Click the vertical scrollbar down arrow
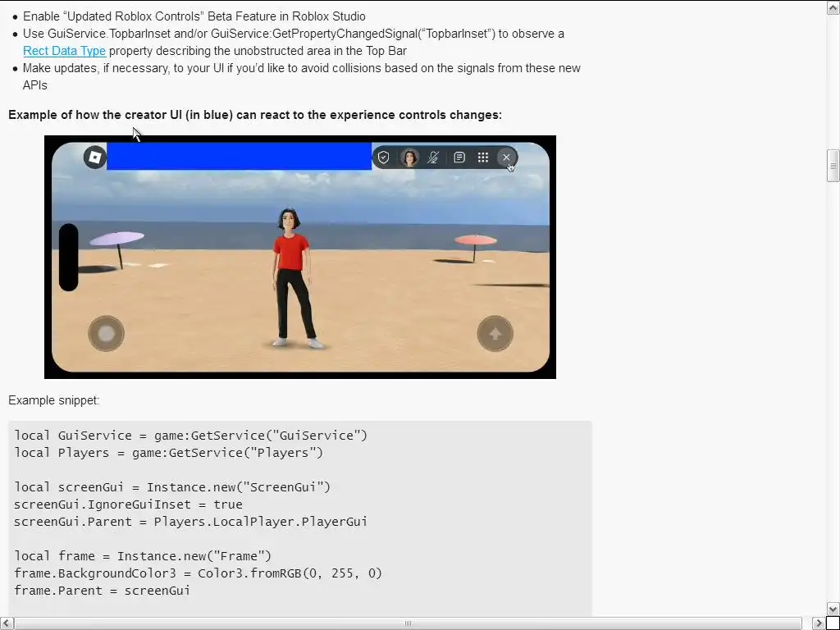The image size is (840, 630). (x=833, y=609)
